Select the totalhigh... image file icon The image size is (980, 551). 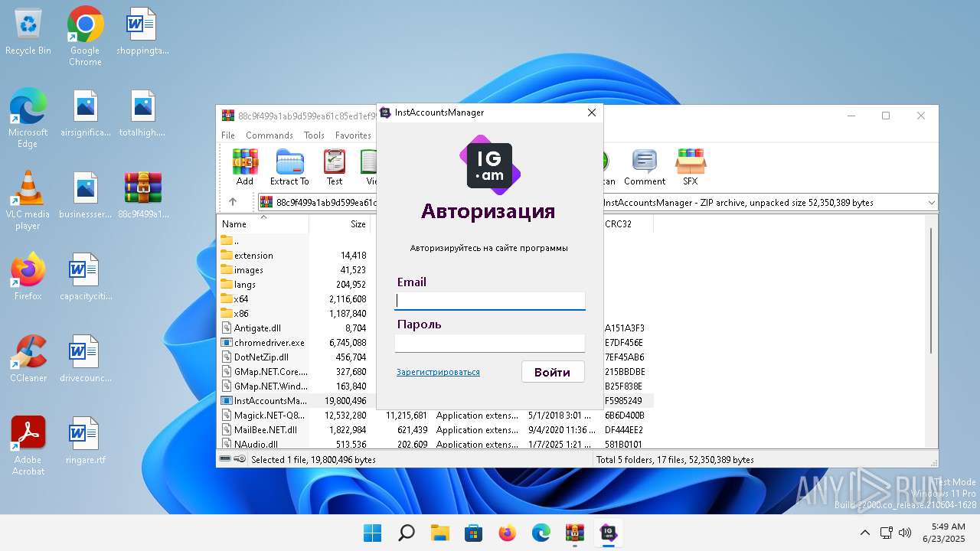click(142, 113)
